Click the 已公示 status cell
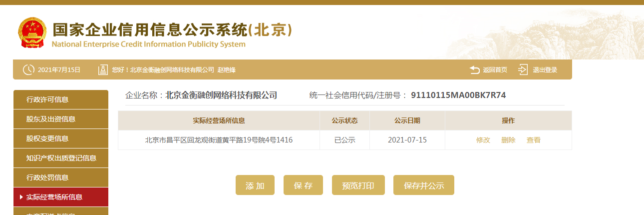The image size is (644, 215). click(344, 140)
